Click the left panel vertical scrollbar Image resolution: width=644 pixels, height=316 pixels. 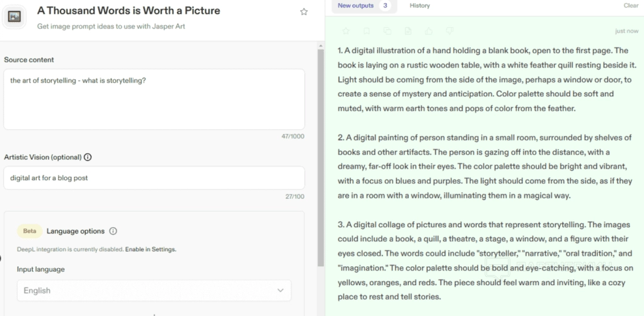pyautogui.click(x=321, y=157)
